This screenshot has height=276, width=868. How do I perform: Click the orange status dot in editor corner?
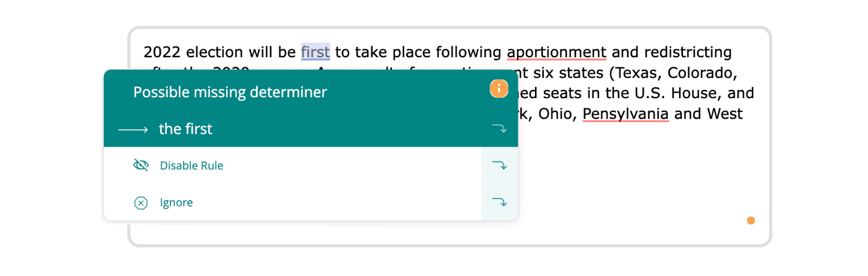click(751, 220)
